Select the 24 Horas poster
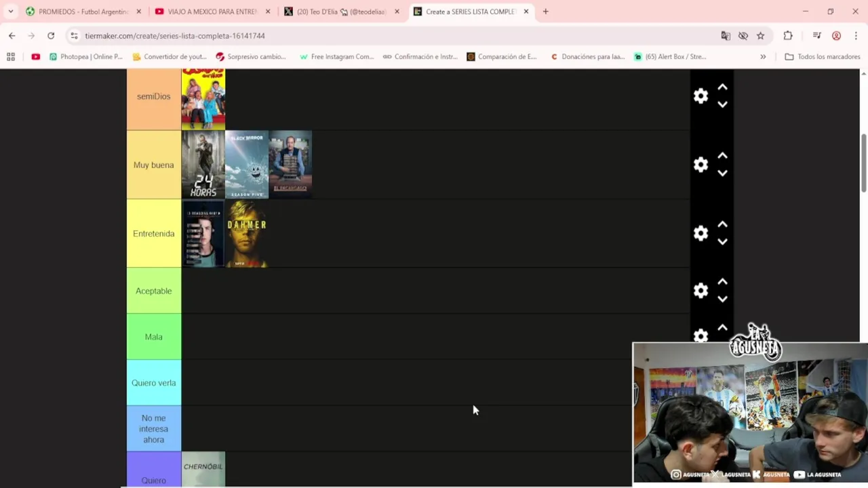Viewport: 868px width, 488px height. tap(203, 165)
